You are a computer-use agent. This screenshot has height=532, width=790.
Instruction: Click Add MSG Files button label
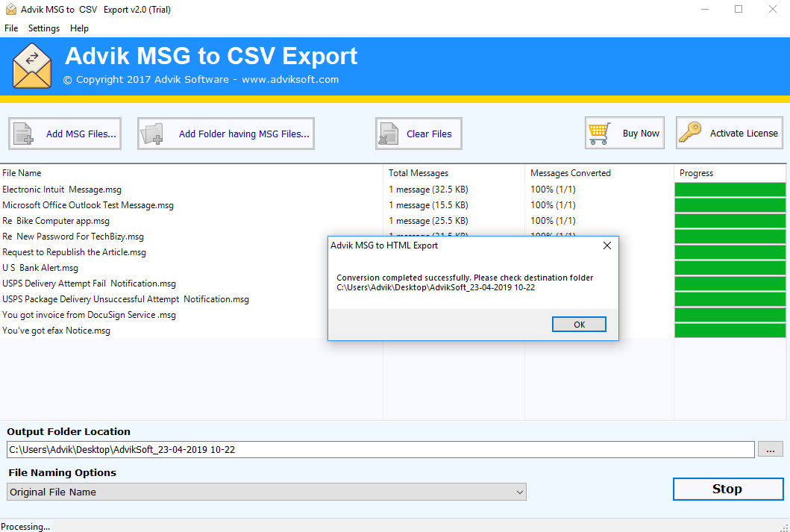pos(81,134)
